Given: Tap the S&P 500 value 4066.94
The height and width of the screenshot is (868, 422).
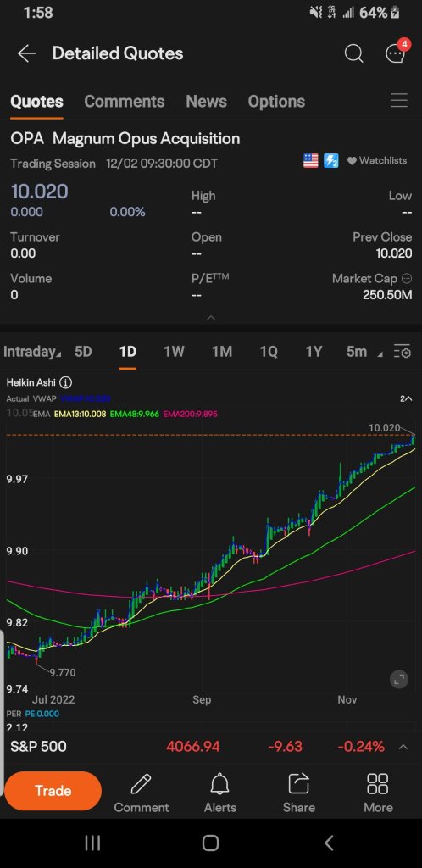Looking at the screenshot, I should click(193, 747).
